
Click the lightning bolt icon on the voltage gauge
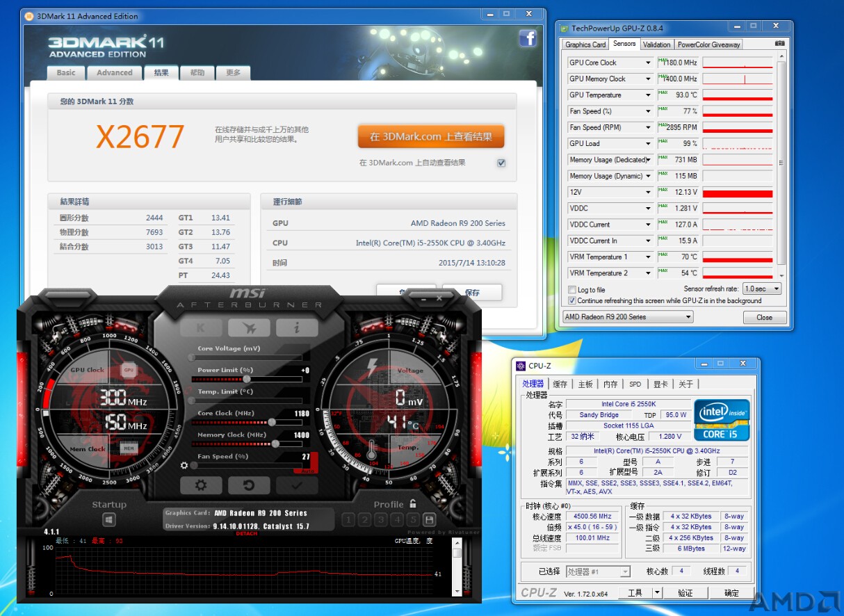pos(371,366)
